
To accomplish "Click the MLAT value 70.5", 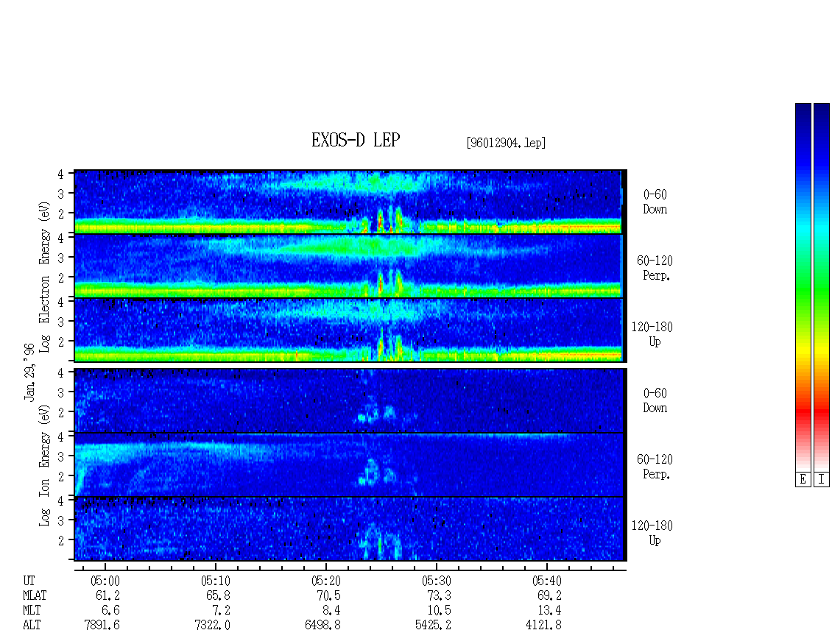I will (328, 595).
